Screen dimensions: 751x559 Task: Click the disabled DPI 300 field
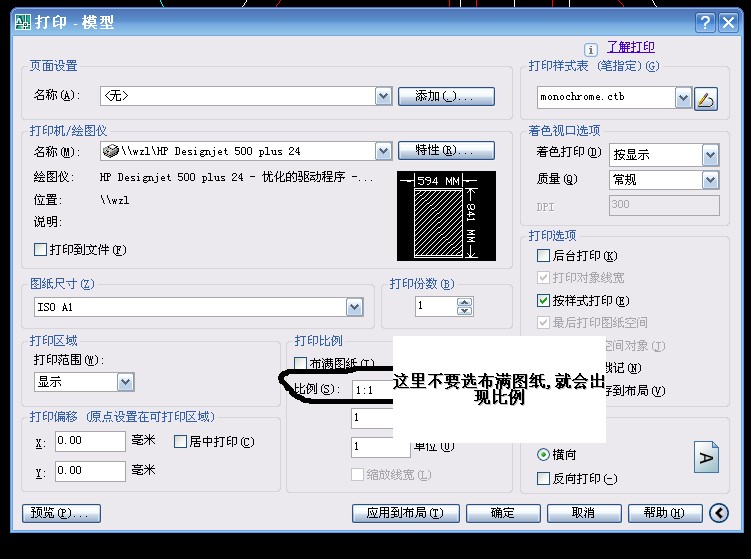[x=664, y=205]
